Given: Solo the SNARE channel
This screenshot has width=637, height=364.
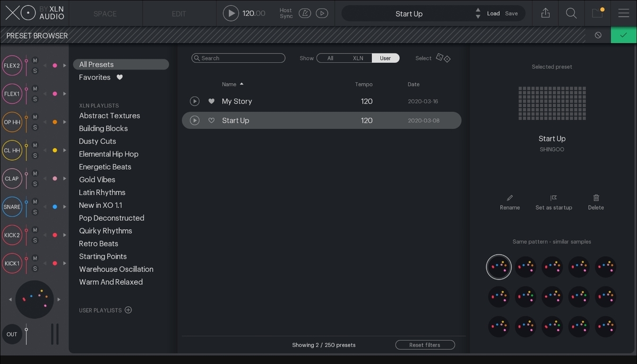Looking at the screenshot, I should [x=35, y=212].
